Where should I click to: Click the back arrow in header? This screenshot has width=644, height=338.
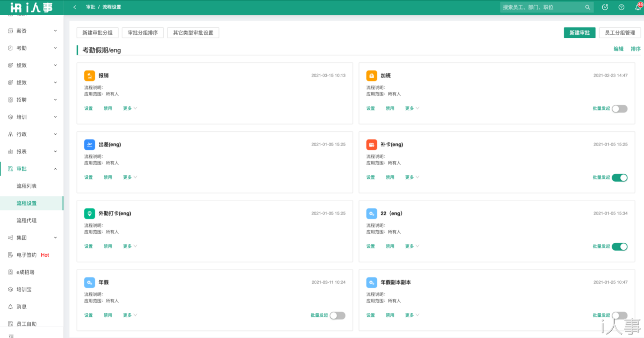(x=75, y=7)
